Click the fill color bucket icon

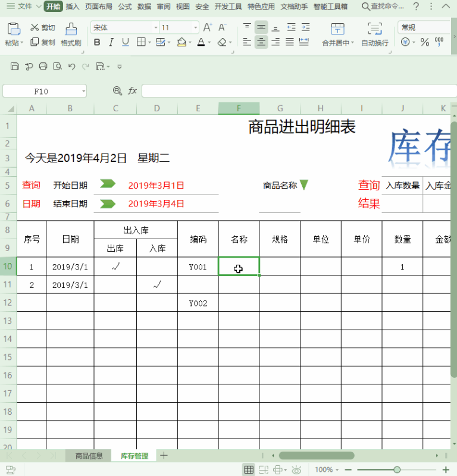tap(181, 42)
